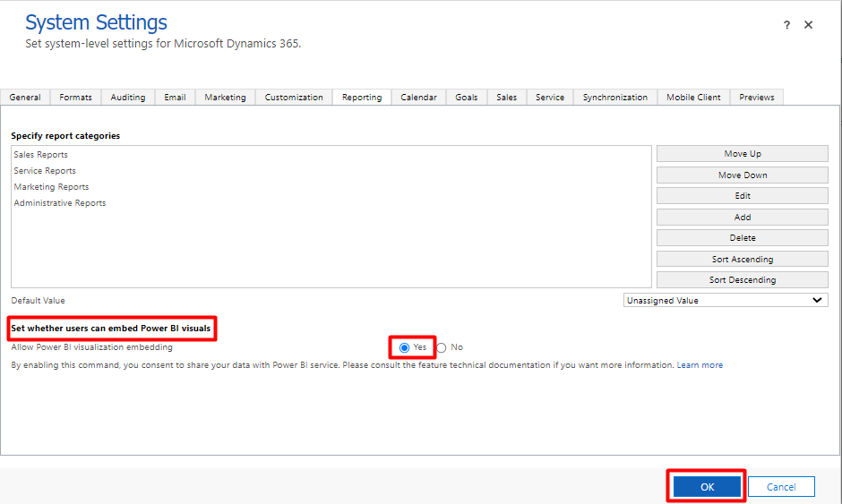Image resolution: width=842 pixels, height=504 pixels.
Task: Open the Service tab
Action: [550, 98]
